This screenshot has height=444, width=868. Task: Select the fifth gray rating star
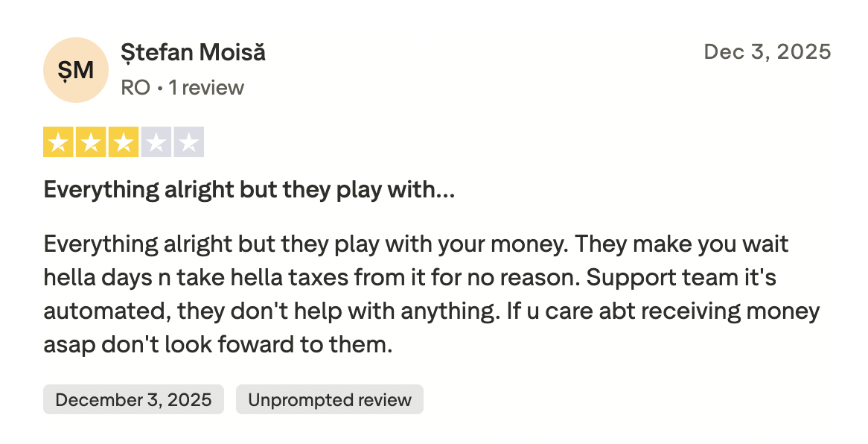[189, 142]
